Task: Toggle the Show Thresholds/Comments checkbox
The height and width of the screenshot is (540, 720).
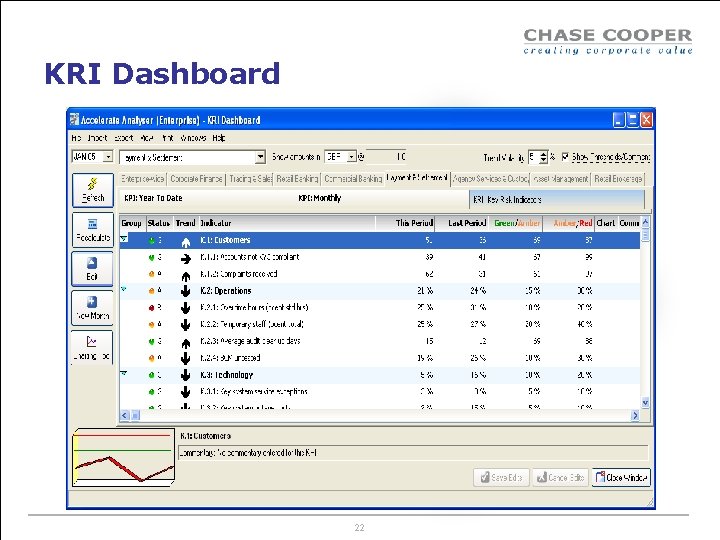Action: click(565, 157)
